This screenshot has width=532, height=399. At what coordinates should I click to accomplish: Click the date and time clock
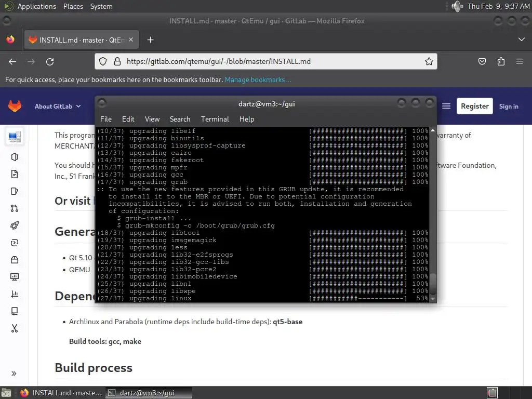click(498, 6)
